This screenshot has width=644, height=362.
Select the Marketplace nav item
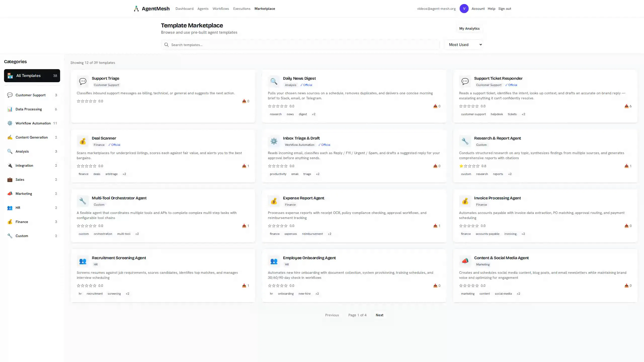(x=265, y=9)
